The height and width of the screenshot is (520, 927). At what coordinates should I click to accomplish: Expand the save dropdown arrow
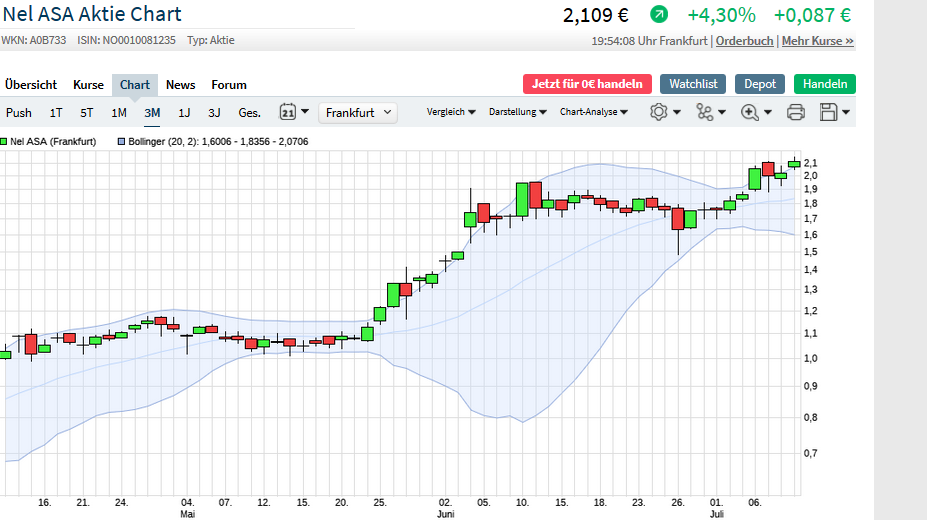tap(846, 112)
